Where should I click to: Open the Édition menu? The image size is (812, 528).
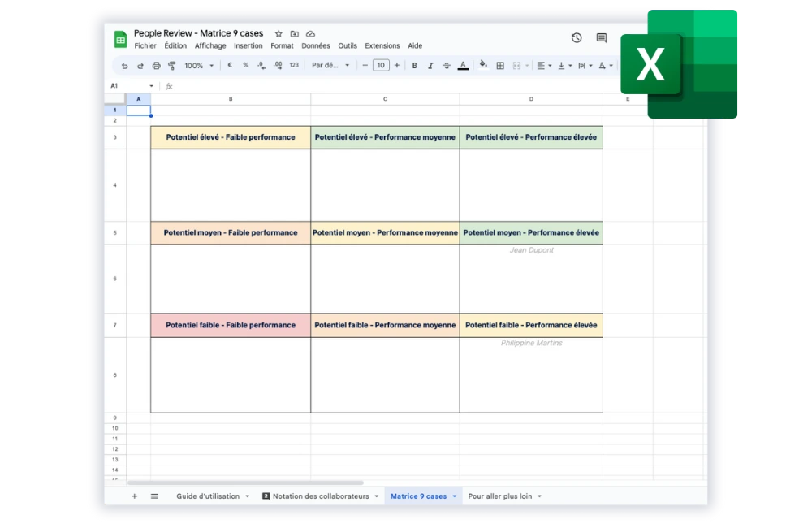pos(175,45)
